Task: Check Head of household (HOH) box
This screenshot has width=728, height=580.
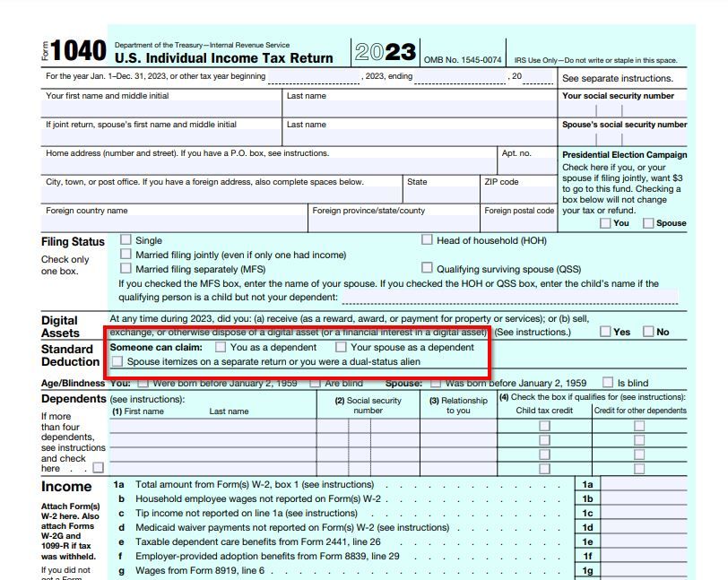Action: coord(427,239)
